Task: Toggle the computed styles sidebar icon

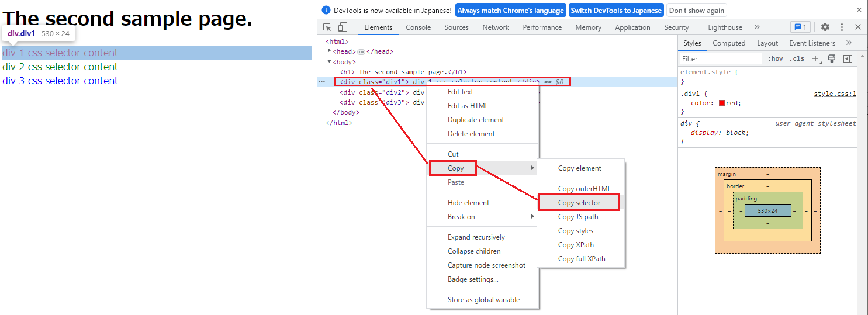Action: coord(848,58)
